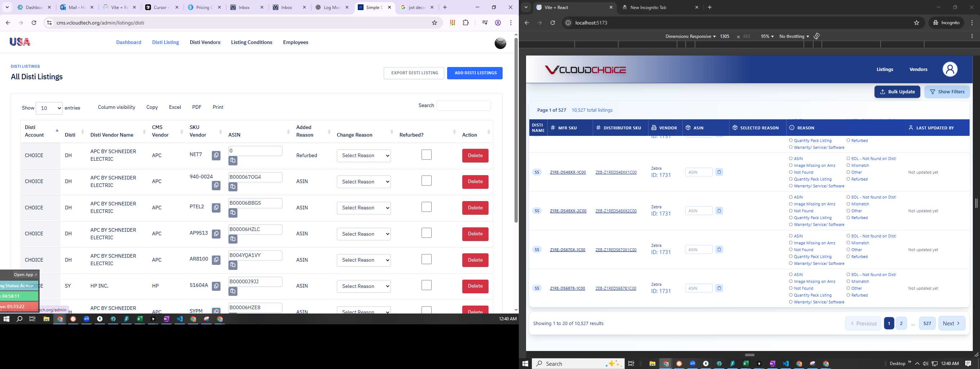The width and height of the screenshot is (980, 369).
Task: Open Select Reason dropdown in AR8100 row
Action: click(364, 260)
